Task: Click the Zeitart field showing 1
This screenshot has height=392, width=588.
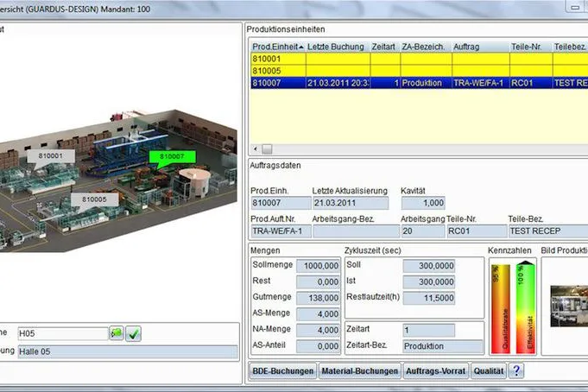Action: 429,330
